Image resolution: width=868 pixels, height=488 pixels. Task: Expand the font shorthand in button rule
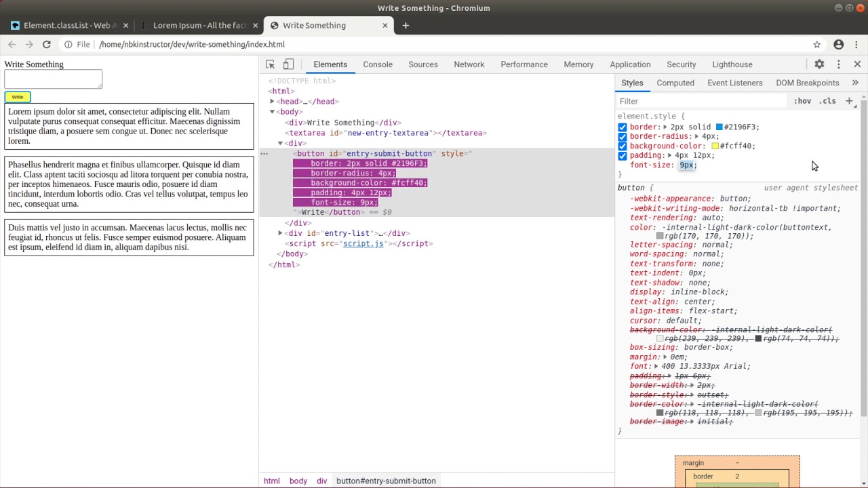pos(656,366)
